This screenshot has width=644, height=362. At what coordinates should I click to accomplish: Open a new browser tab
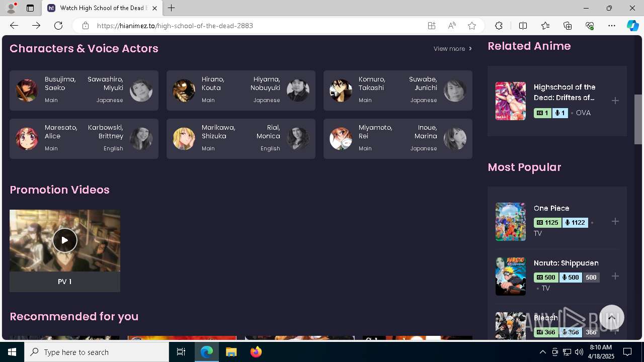172,8
